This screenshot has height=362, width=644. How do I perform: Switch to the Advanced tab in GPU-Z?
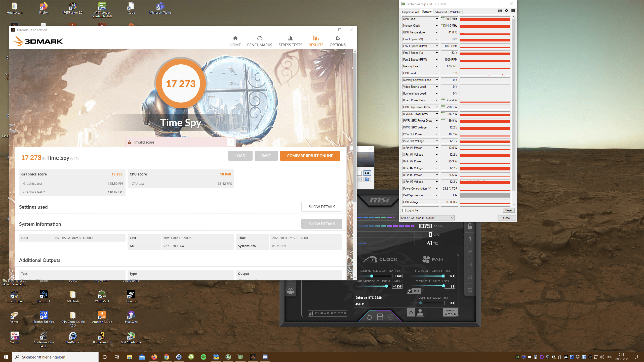click(441, 12)
